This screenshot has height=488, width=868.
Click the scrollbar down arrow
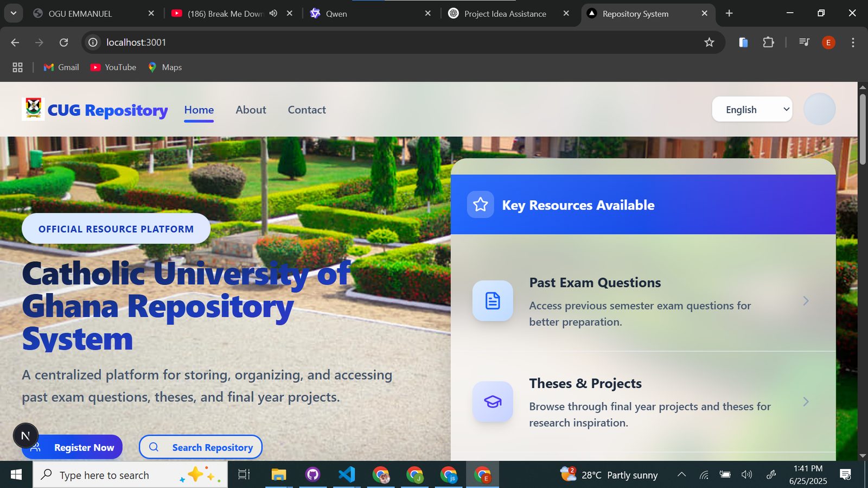tap(863, 456)
